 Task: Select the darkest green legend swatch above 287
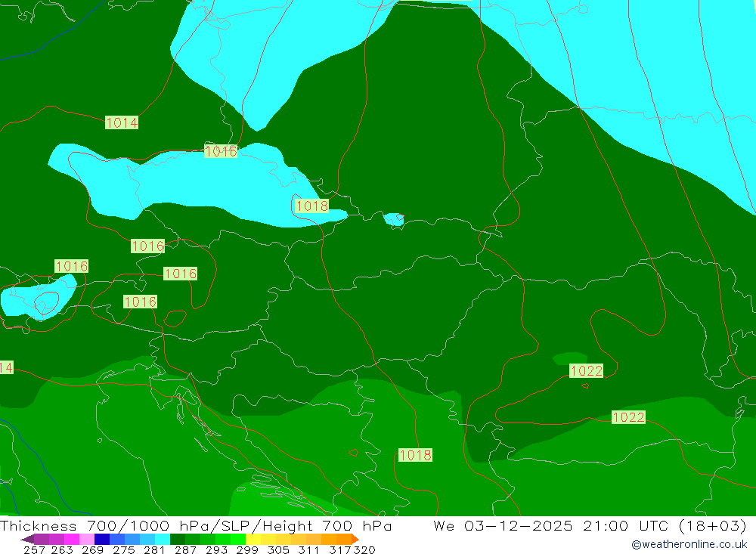[178, 539]
